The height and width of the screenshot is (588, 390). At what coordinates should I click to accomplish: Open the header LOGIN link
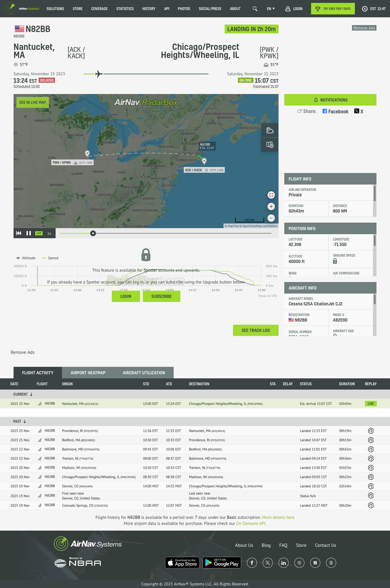pos(294,9)
